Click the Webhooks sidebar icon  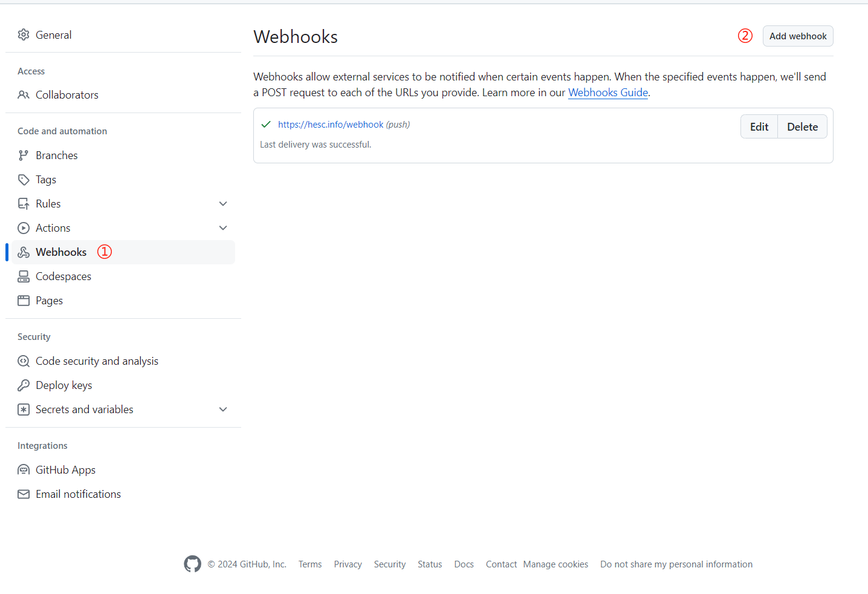pos(24,252)
